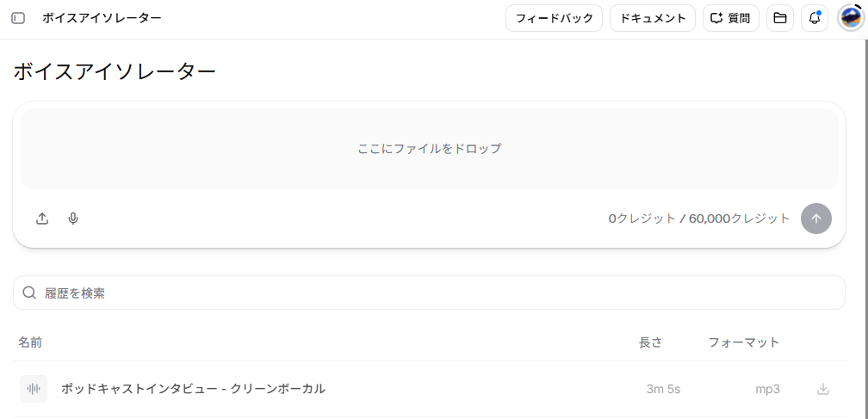Viewport: 868px width, 419px height.
Task: Click the 長さ column header
Action: point(650,342)
